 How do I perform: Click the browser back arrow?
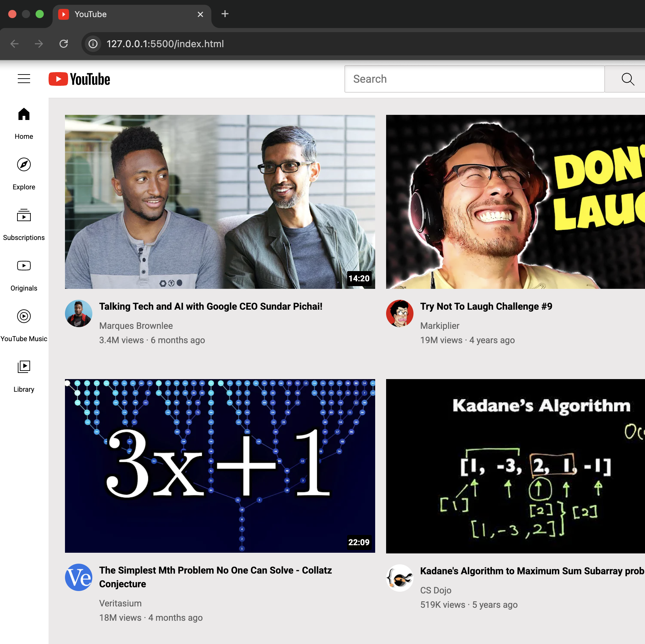click(x=14, y=44)
